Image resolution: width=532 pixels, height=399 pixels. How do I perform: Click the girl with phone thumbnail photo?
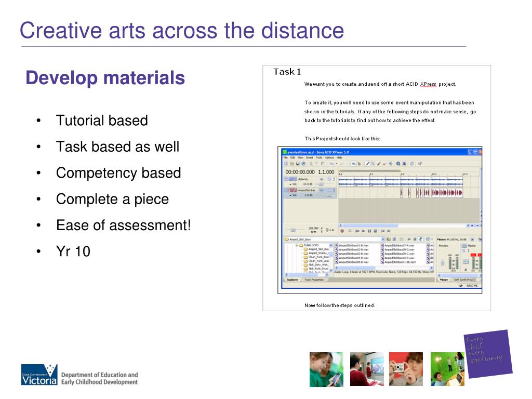tap(326, 369)
